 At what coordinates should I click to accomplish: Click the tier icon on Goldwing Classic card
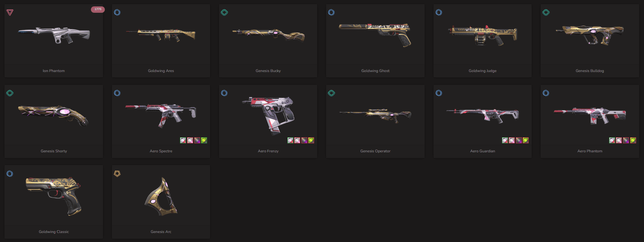tap(10, 173)
